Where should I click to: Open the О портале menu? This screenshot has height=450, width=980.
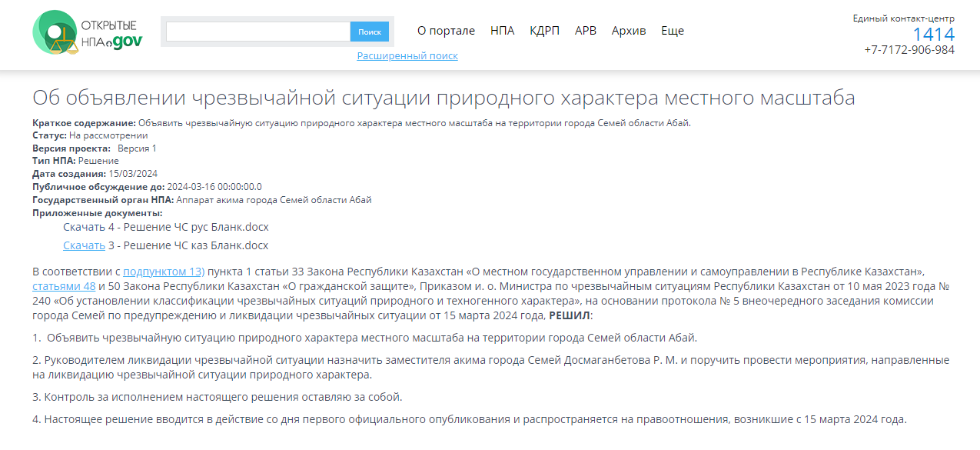click(x=446, y=31)
